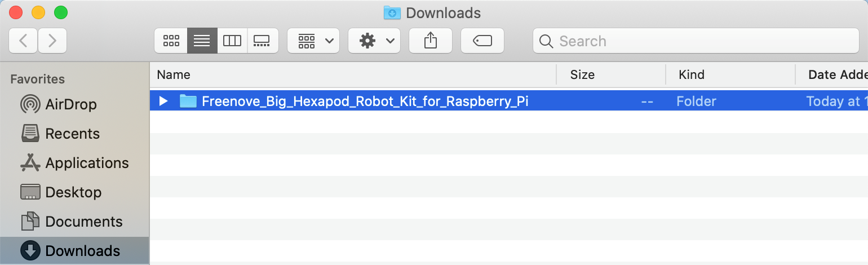
Task: Click the Freenove folder's blue folder icon
Action: tap(188, 101)
